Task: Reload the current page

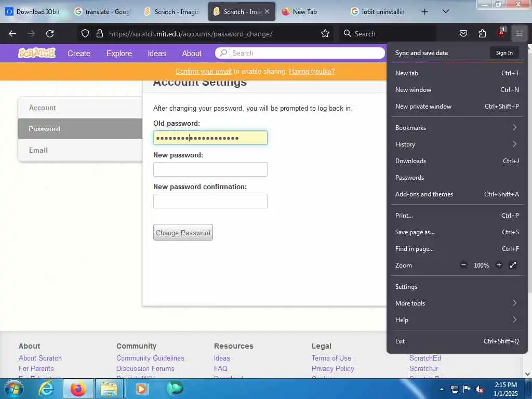Action: click(50, 34)
